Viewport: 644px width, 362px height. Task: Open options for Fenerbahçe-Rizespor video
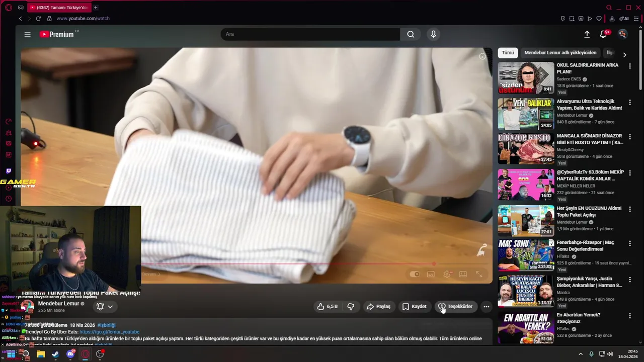click(x=629, y=243)
